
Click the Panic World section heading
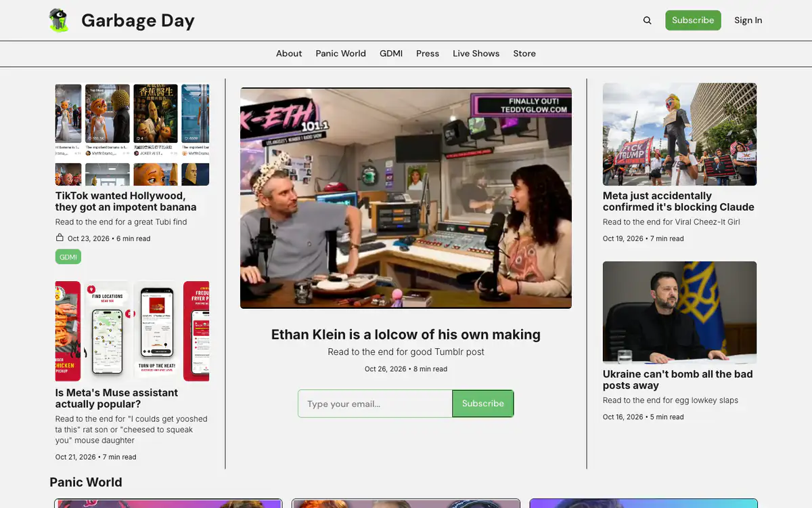[x=86, y=482]
